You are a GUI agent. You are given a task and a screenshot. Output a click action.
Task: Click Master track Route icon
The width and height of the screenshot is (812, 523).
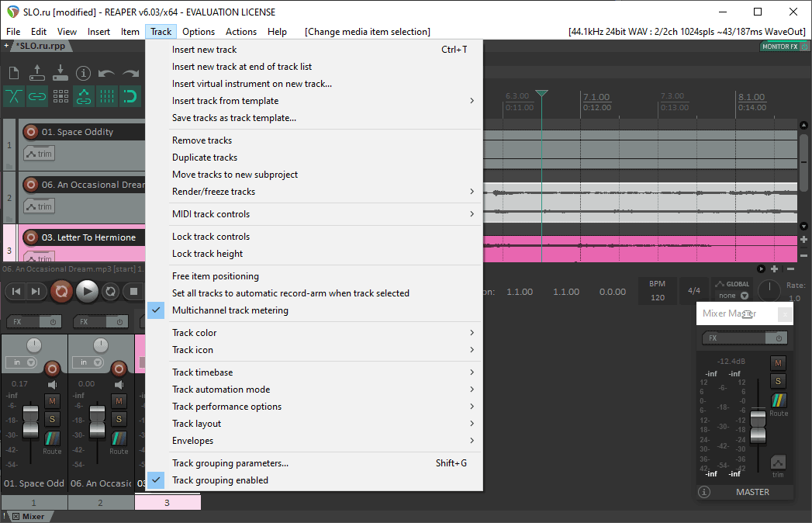[x=779, y=400]
